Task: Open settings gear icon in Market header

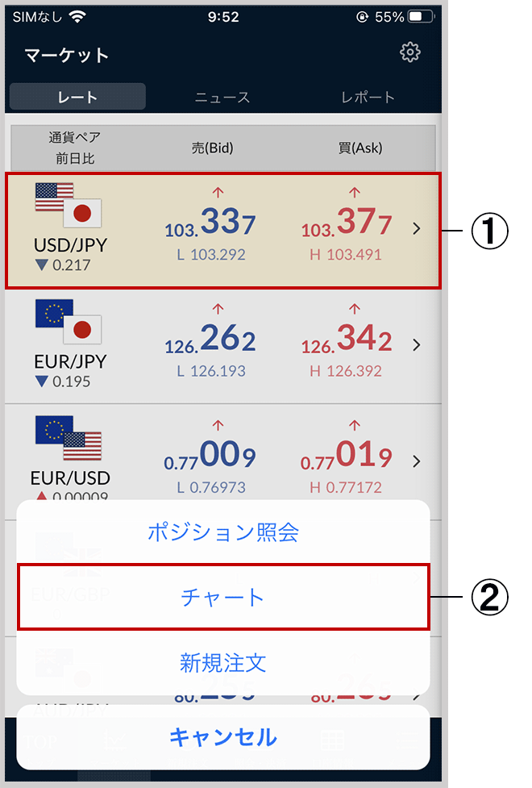Action: click(410, 52)
